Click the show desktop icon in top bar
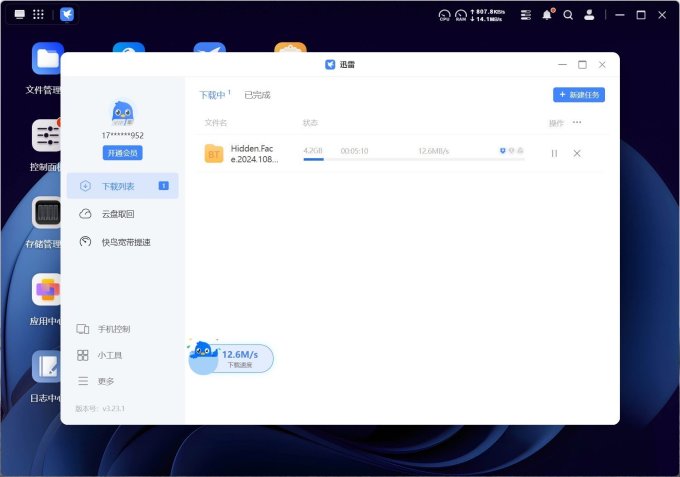This screenshot has height=477, width=680. coord(20,14)
